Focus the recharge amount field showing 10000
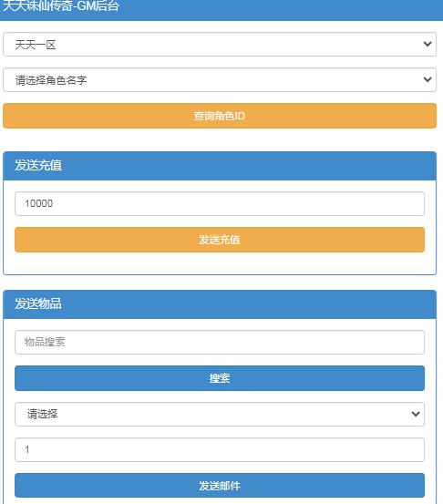The image size is (443, 504). pyautogui.click(x=220, y=203)
